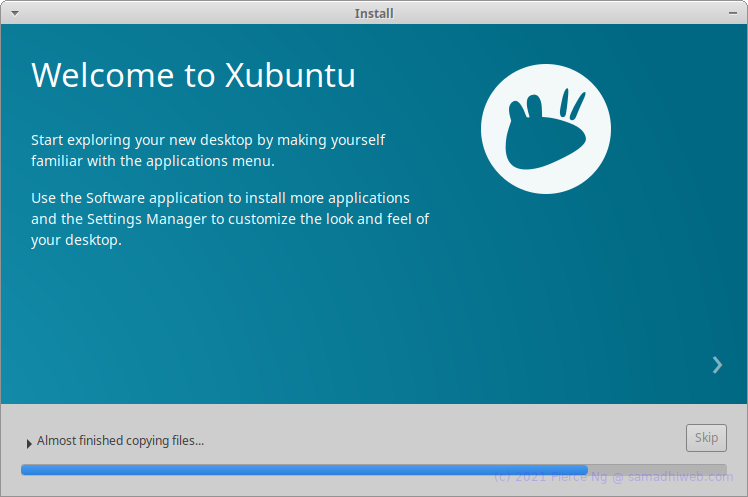Click the Xubuntu mouse logo

[x=546, y=129]
